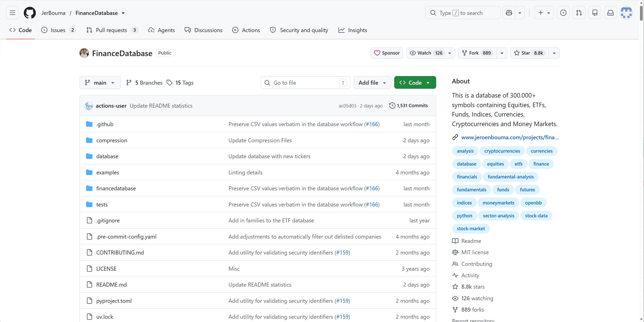Focus the 'Type / to search' box
644x322 pixels.
coord(462,13)
